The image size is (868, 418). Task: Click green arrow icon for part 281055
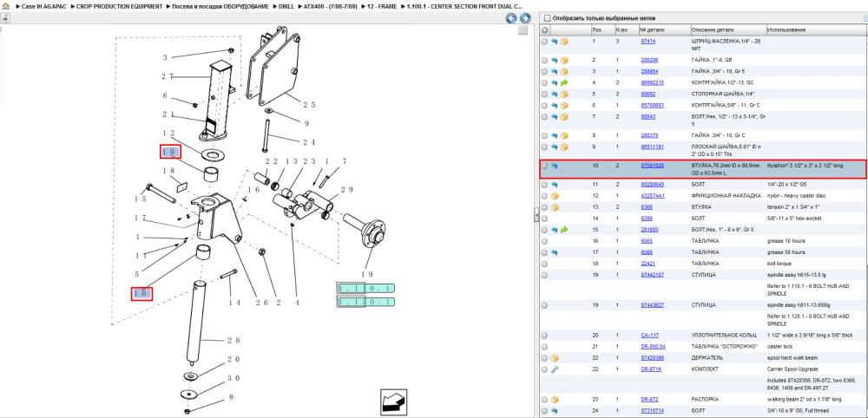click(564, 230)
